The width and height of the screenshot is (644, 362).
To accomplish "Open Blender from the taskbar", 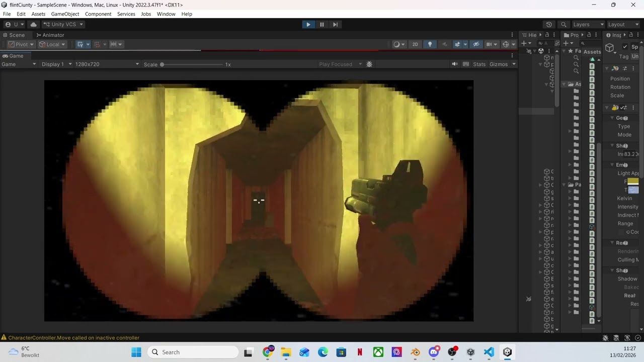I will [x=415, y=352].
